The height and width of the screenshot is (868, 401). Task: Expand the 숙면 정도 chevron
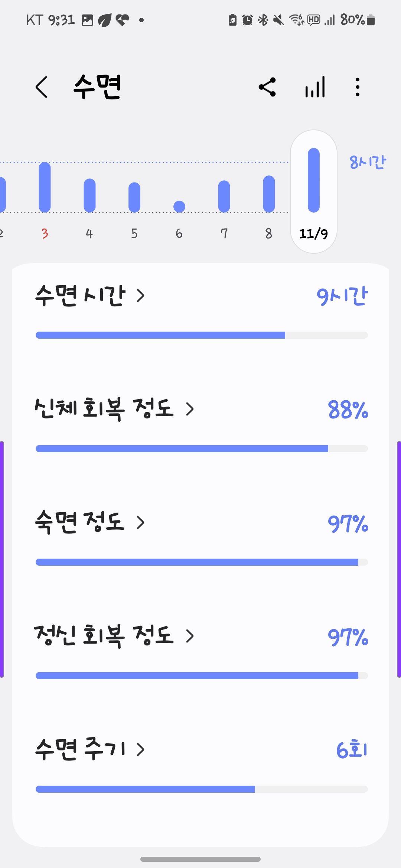point(140,523)
